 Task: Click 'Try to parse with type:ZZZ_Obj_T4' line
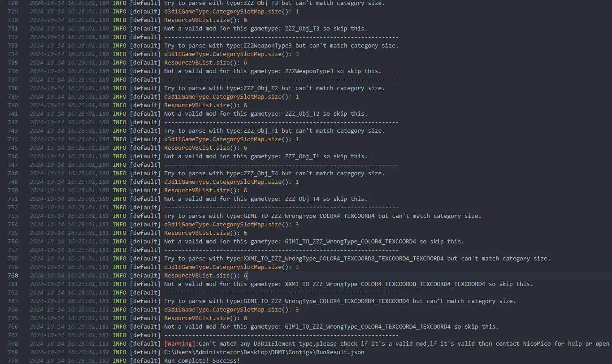(274, 173)
